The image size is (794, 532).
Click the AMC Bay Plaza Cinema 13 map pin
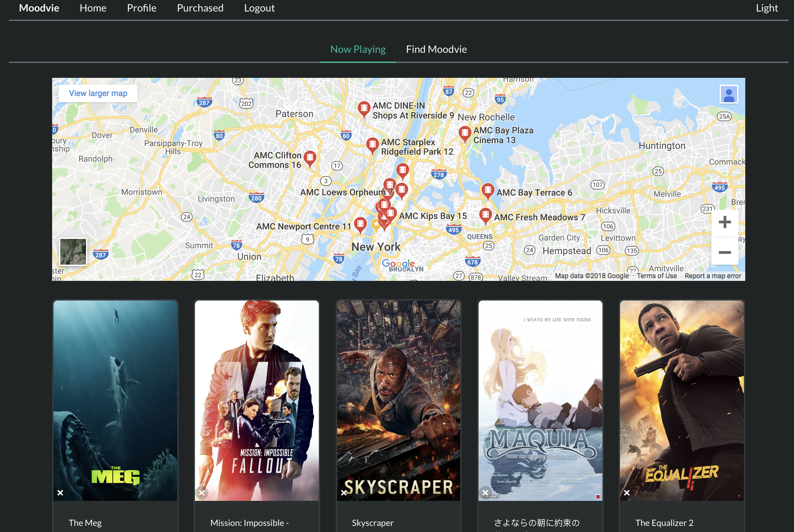pos(465,134)
